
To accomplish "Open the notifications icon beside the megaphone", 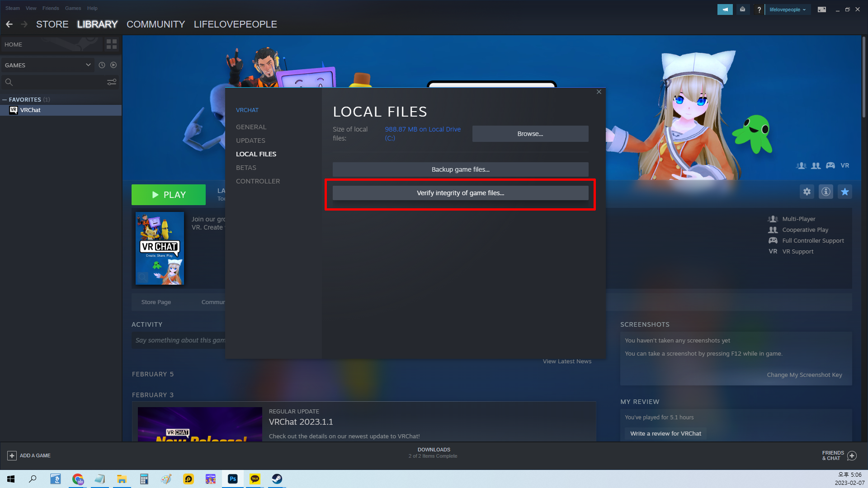I will (x=742, y=9).
